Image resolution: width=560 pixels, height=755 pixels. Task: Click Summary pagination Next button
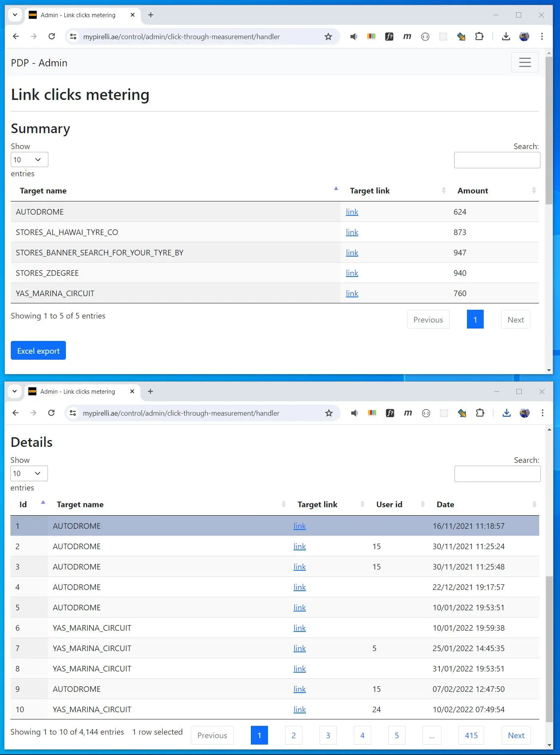click(516, 319)
